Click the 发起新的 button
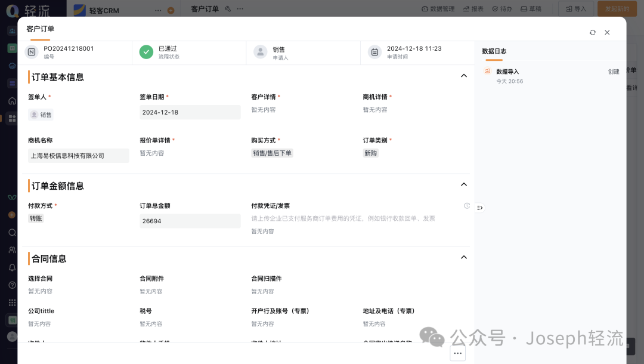Screen dimensions: 644x364 (617, 9)
